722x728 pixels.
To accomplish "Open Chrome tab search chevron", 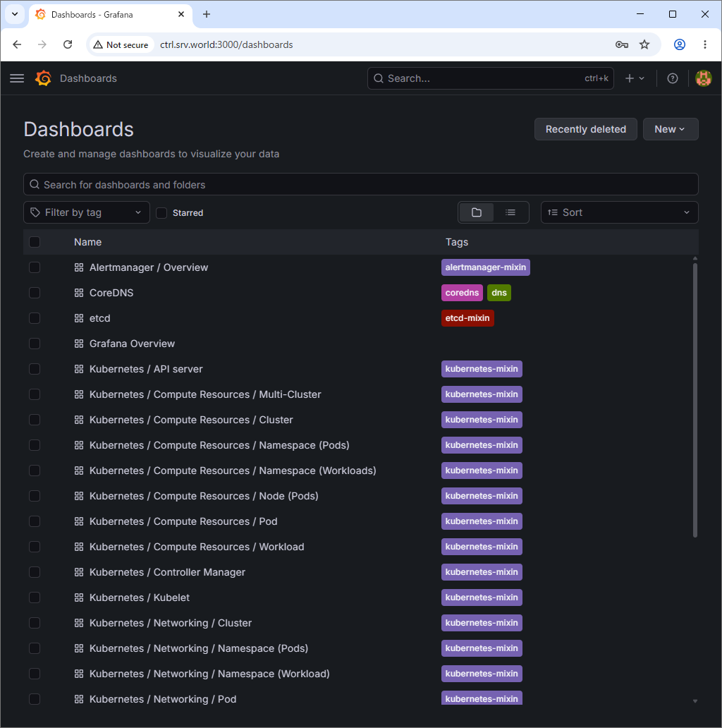I will pyautogui.click(x=15, y=14).
